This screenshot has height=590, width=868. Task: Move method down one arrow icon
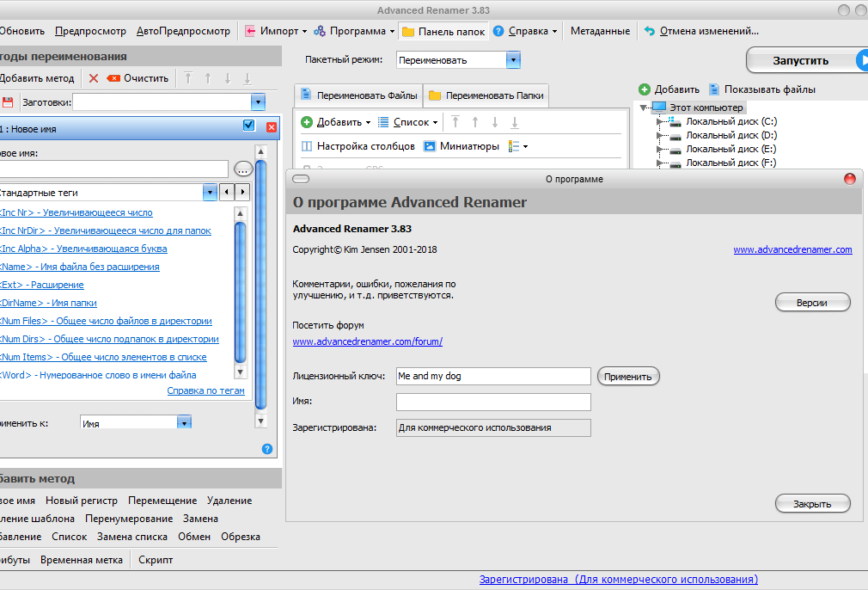coord(228,78)
